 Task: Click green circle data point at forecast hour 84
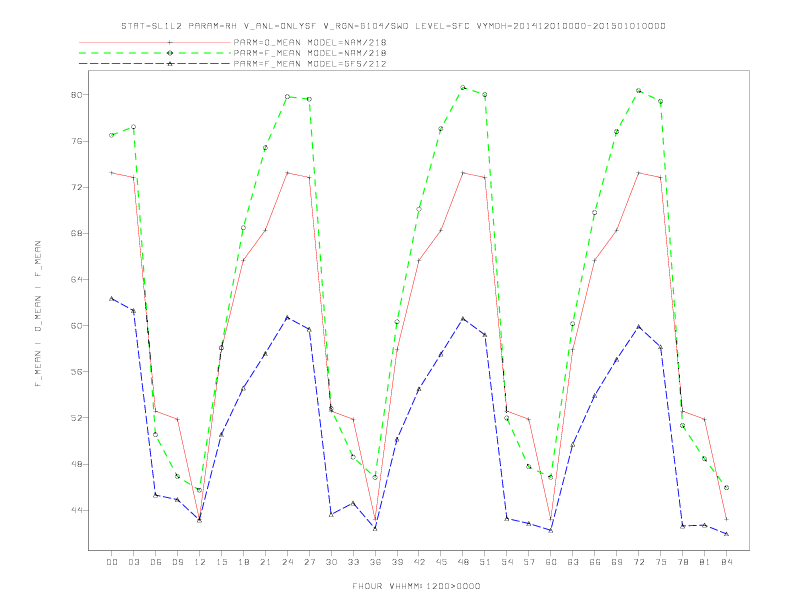click(726, 488)
